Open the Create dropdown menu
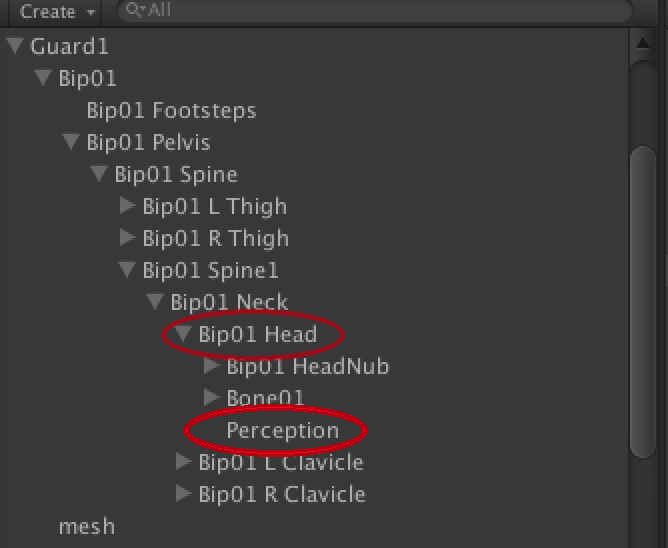This screenshot has height=548, width=668. coord(55,12)
